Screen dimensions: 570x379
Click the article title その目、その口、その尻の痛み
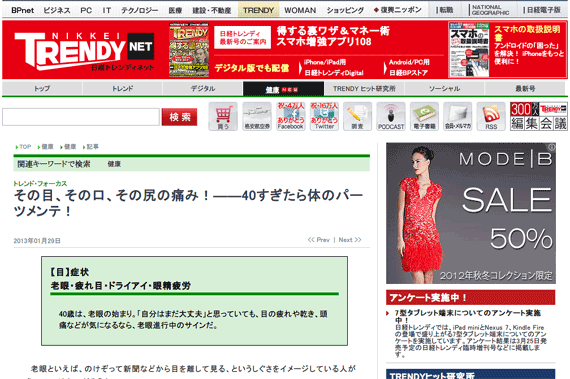[188, 203]
